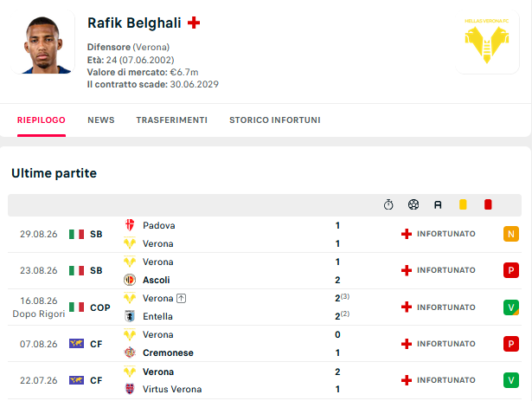532x401 pixels.
Task: Click the orange N draw result badge
Action: (511, 234)
